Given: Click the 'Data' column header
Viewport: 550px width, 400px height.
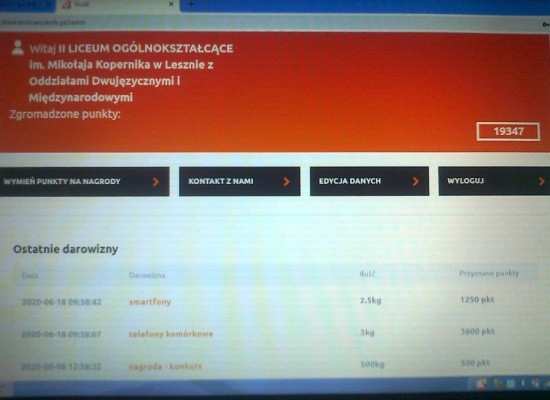Looking at the screenshot, I should tap(30, 275).
